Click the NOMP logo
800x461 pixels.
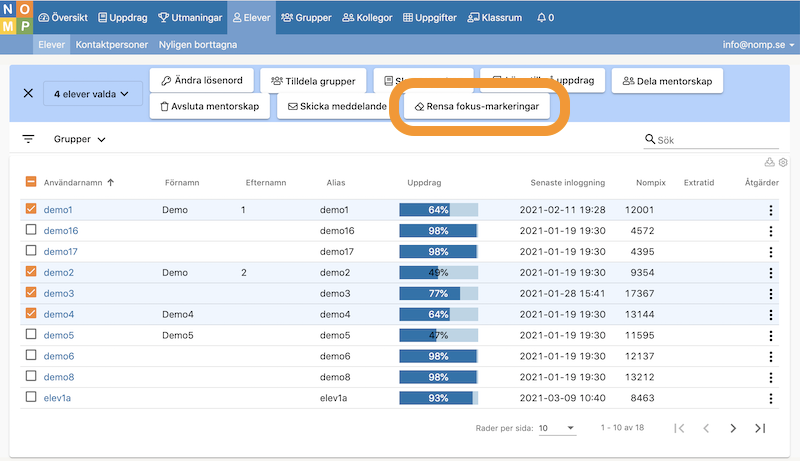click(16, 17)
